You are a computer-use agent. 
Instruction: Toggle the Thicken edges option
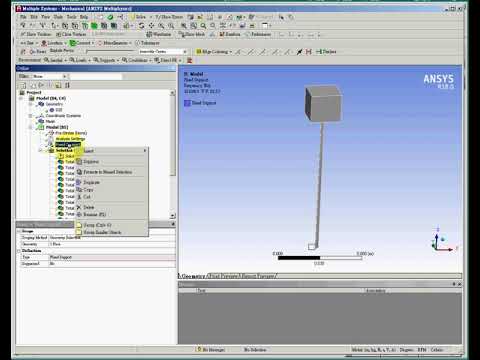click(326, 52)
